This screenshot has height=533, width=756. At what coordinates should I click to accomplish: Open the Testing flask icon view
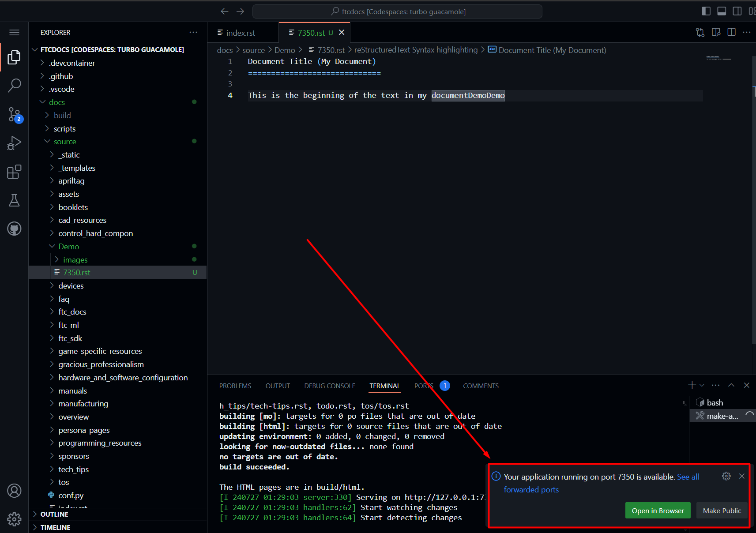click(x=14, y=200)
